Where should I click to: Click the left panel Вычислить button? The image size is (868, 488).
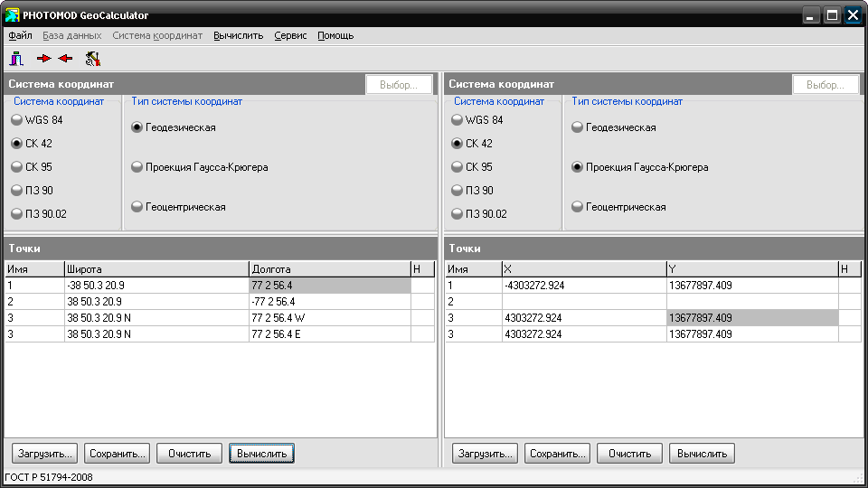(x=262, y=453)
